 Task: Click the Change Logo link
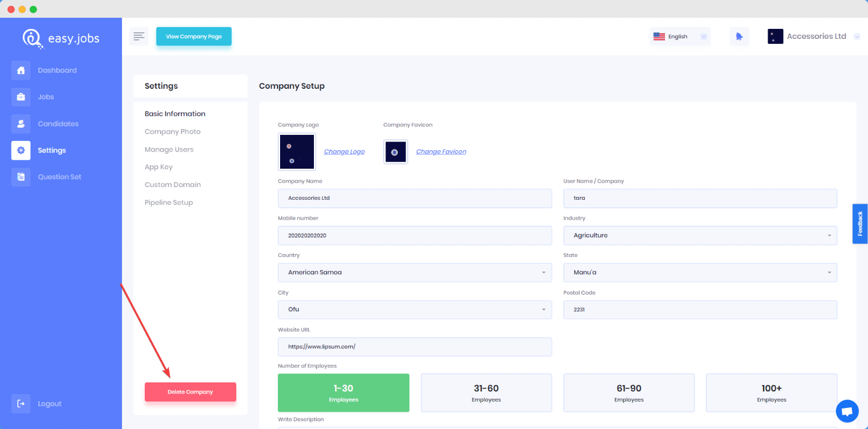pyautogui.click(x=344, y=152)
